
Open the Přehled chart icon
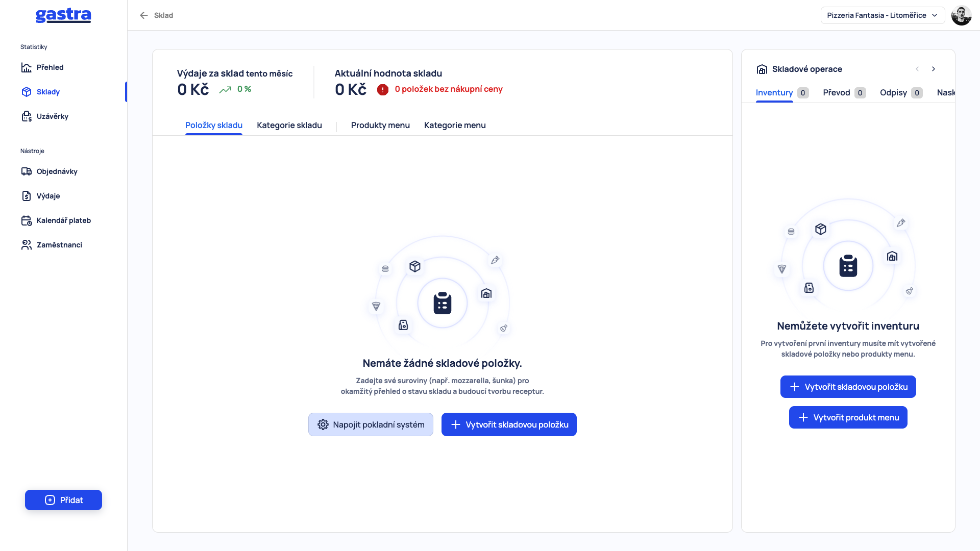pyautogui.click(x=27, y=67)
